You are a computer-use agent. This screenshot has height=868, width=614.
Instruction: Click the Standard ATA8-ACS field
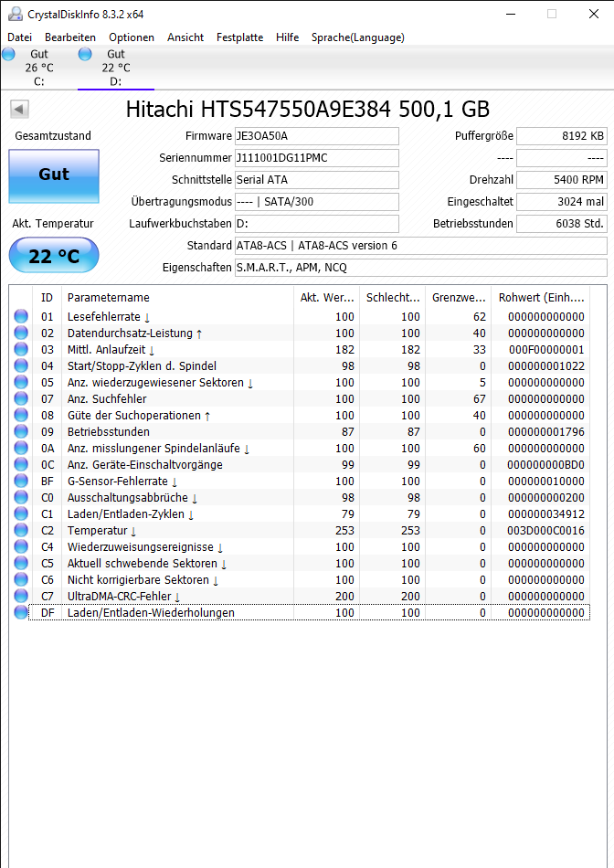click(x=421, y=246)
